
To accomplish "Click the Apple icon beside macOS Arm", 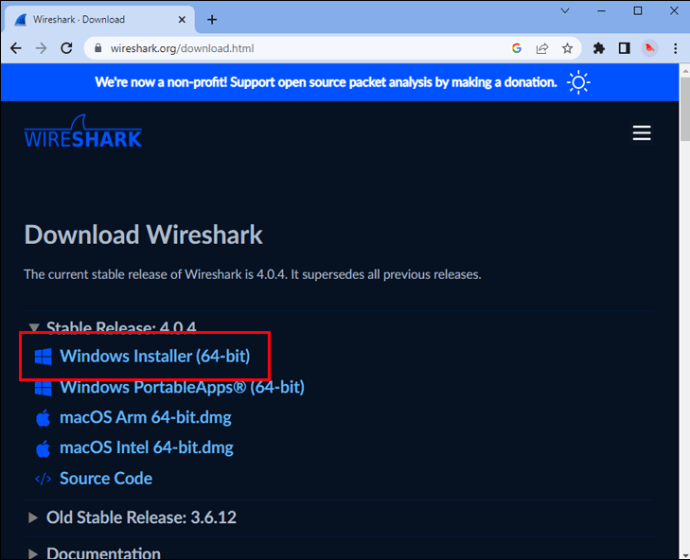I will (x=43, y=417).
